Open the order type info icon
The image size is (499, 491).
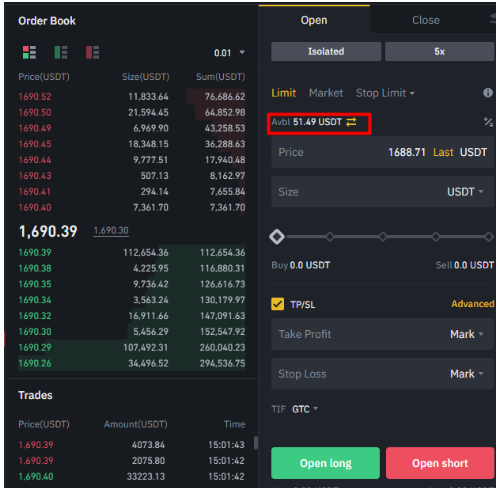[488, 93]
